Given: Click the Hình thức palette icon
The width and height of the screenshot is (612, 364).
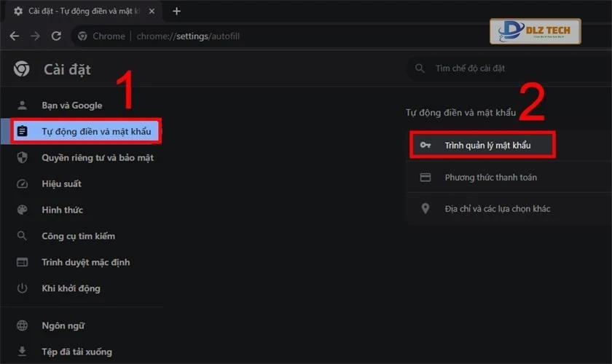Looking at the screenshot, I should click(22, 210).
